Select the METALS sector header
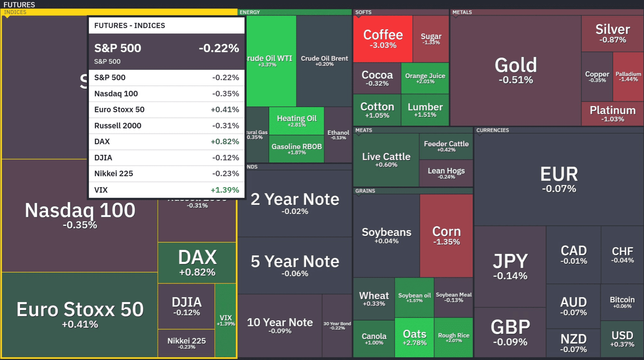 [462, 12]
